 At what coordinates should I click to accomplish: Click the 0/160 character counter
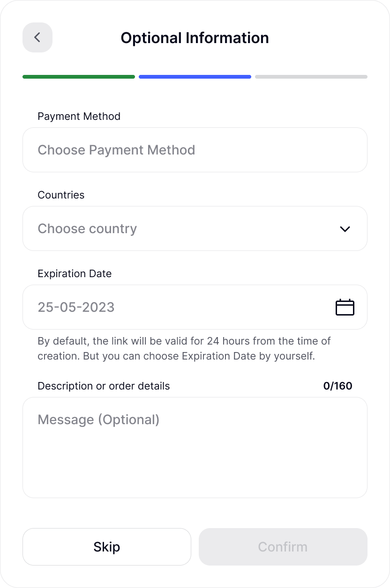pyautogui.click(x=337, y=386)
